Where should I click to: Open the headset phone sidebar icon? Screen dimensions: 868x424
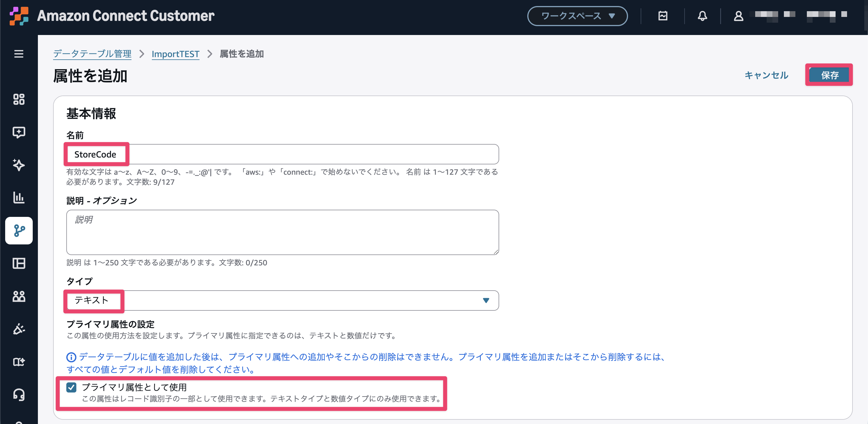tap(19, 395)
